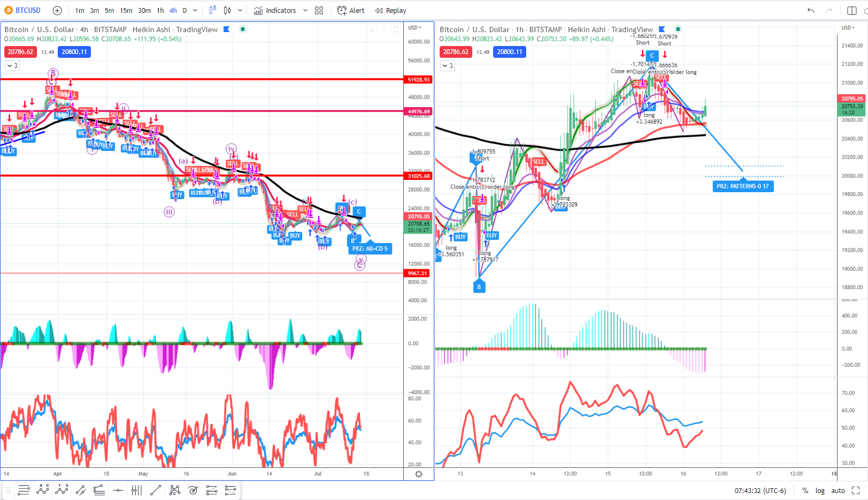
Task: Toggle auto scale mode
Action: pyautogui.click(x=838, y=490)
